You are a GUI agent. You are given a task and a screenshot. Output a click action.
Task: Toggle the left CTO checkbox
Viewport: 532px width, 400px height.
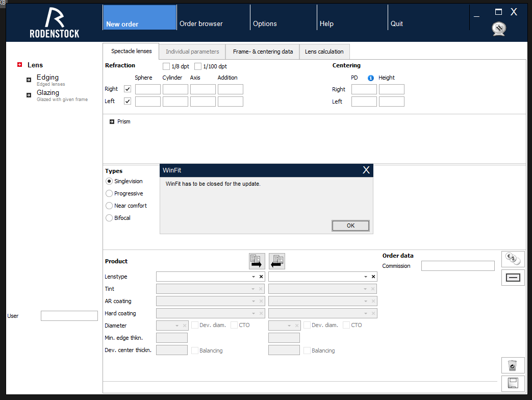coord(234,325)
